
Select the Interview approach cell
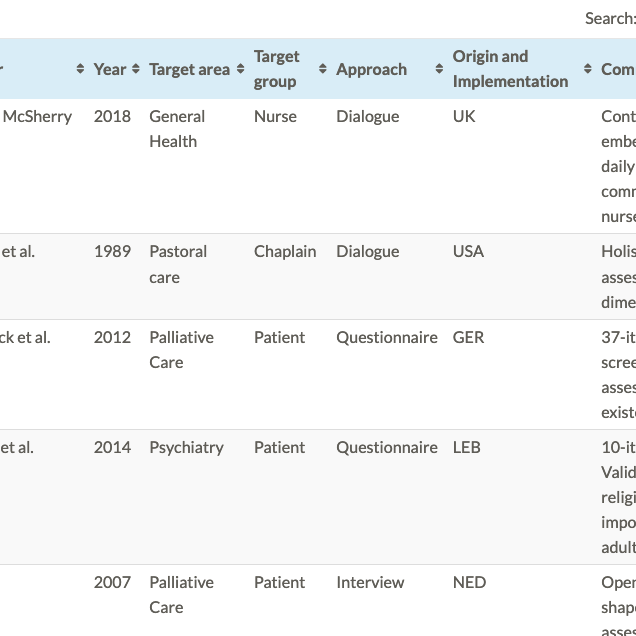[370, 582]
